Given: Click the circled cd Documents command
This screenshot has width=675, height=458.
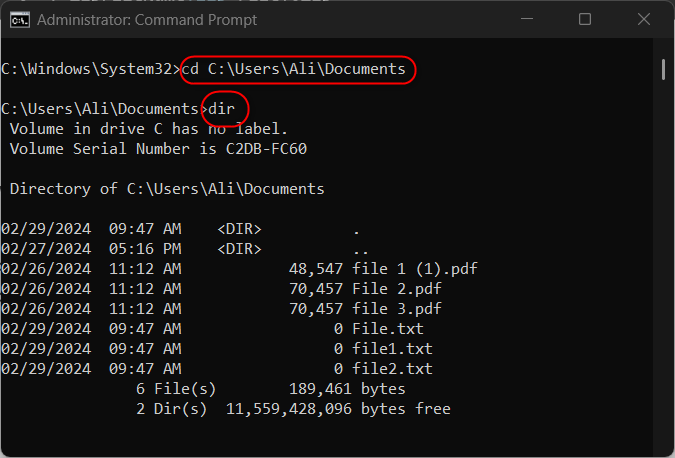Looking at the screenshot, I should click(x=294, y=69).
